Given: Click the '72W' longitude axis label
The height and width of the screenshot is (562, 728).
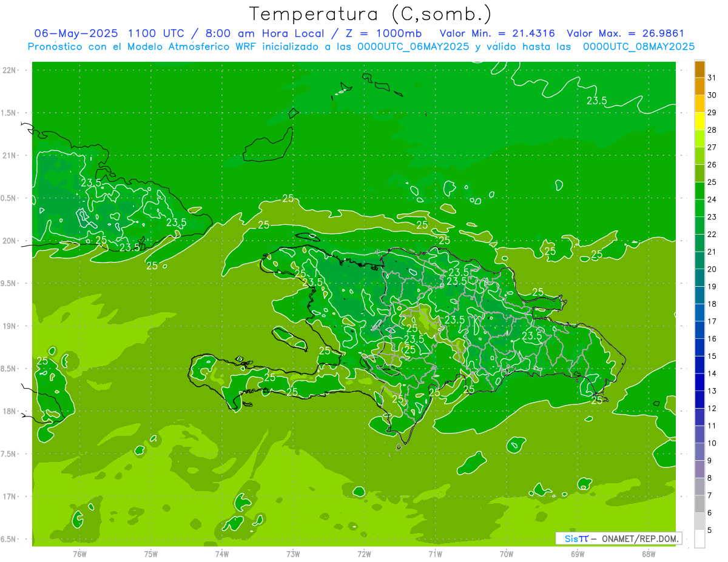Looking at the screenshot, I should click(x=364, y=554).
